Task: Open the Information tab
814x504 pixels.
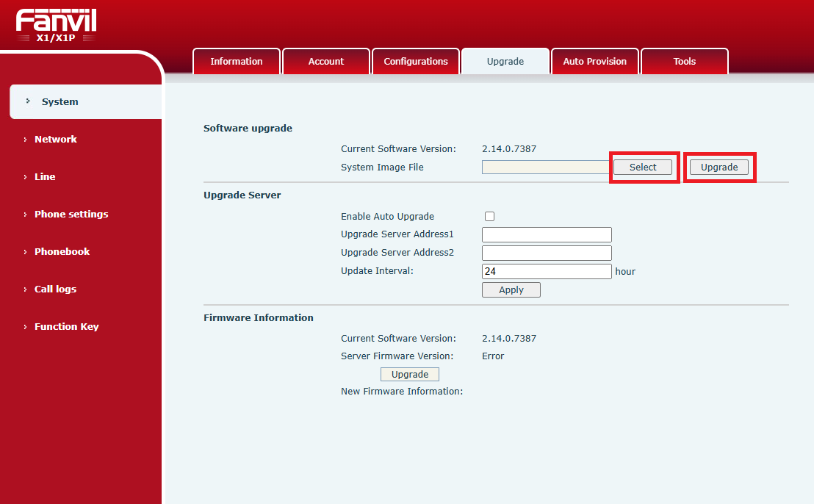Action: [236, 62]
